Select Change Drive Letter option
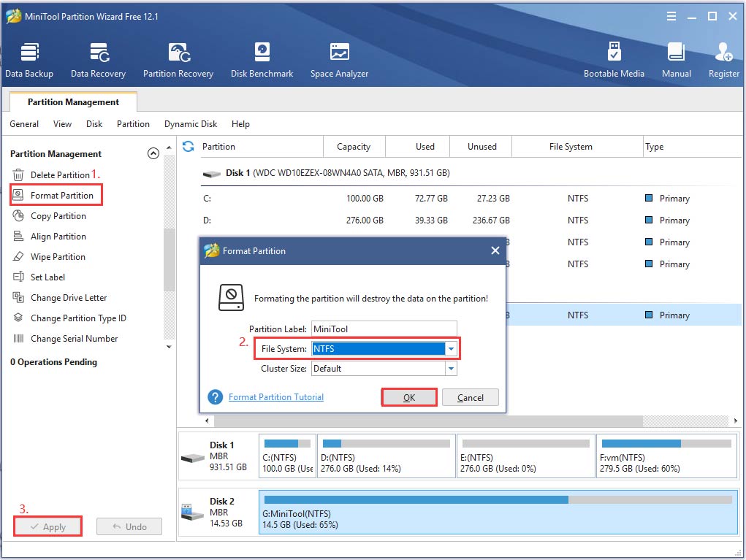Viewport: 746px width, 560px height. coord(60,298)
